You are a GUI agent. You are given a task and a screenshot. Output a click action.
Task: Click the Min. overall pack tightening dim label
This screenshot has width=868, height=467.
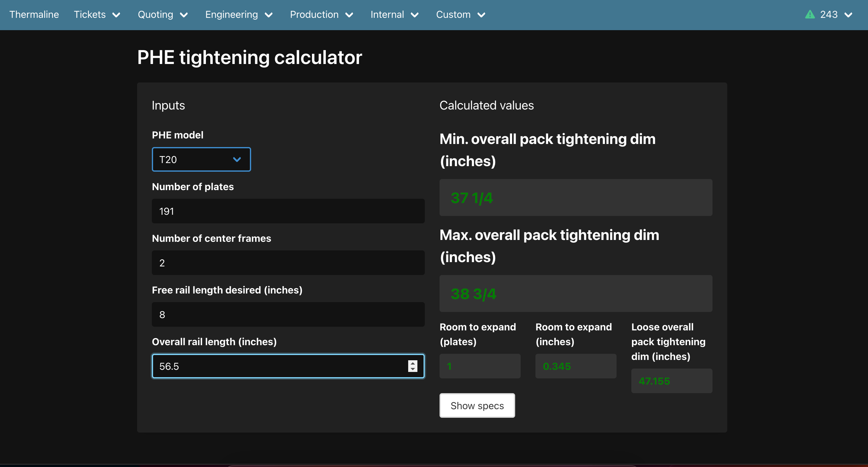(x=547, y=150)
